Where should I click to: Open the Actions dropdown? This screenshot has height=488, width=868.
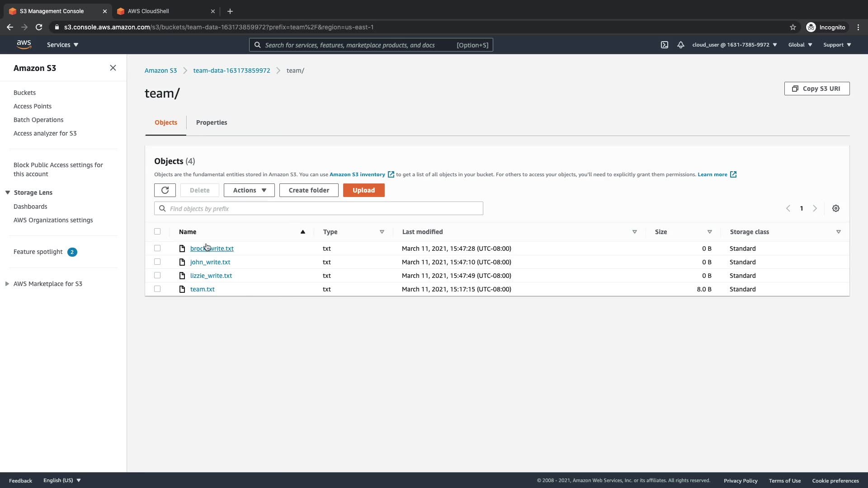click(249, 190)
